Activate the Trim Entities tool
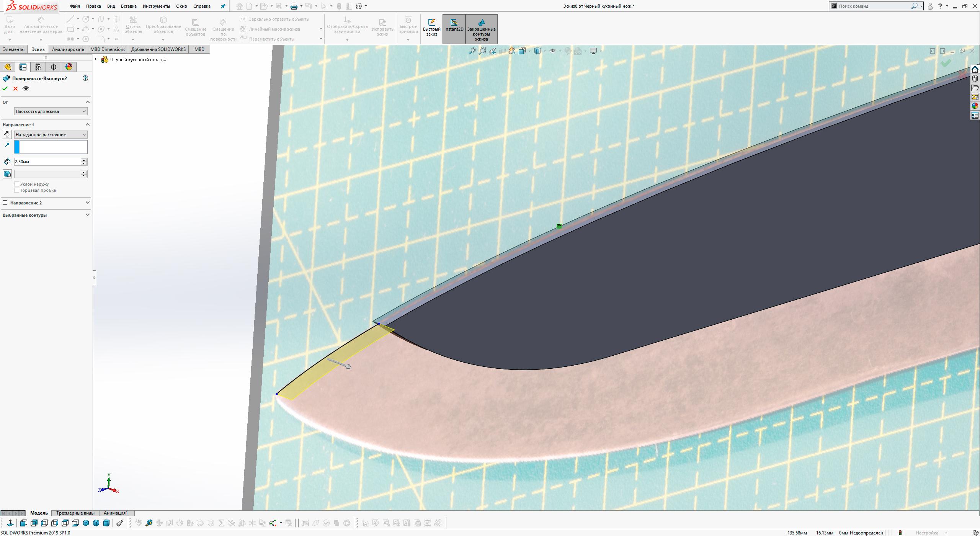 click(x=133, y=24)
